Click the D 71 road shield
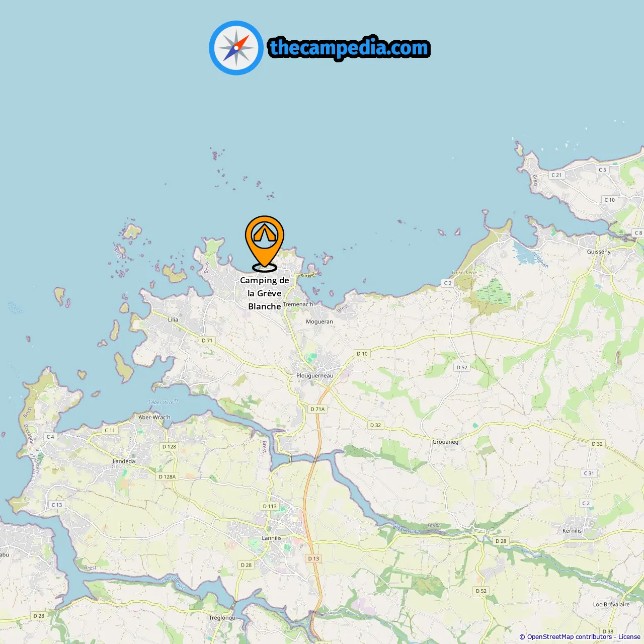 click(x=207, y=341)
